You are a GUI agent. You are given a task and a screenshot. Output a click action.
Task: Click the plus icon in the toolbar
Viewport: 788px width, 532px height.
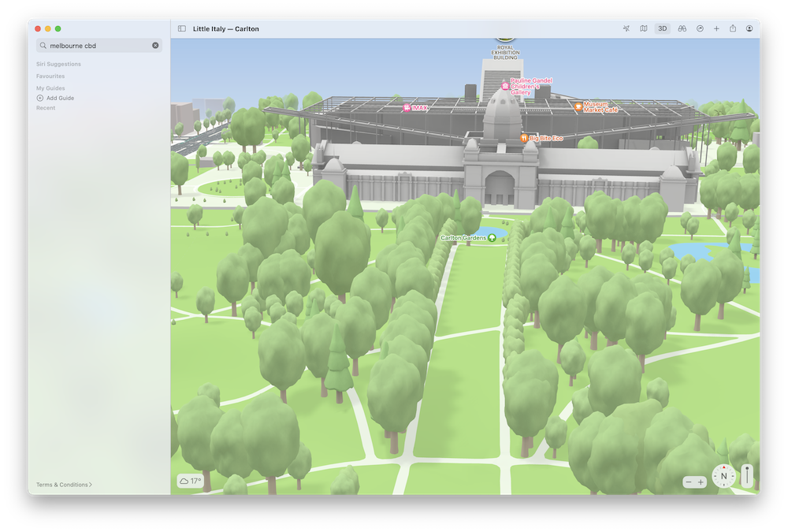pos(716,28)
